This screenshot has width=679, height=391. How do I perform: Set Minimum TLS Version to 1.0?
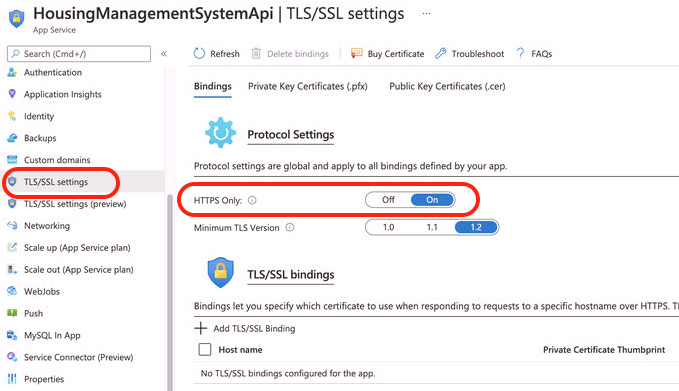click(x=388, y=227)
